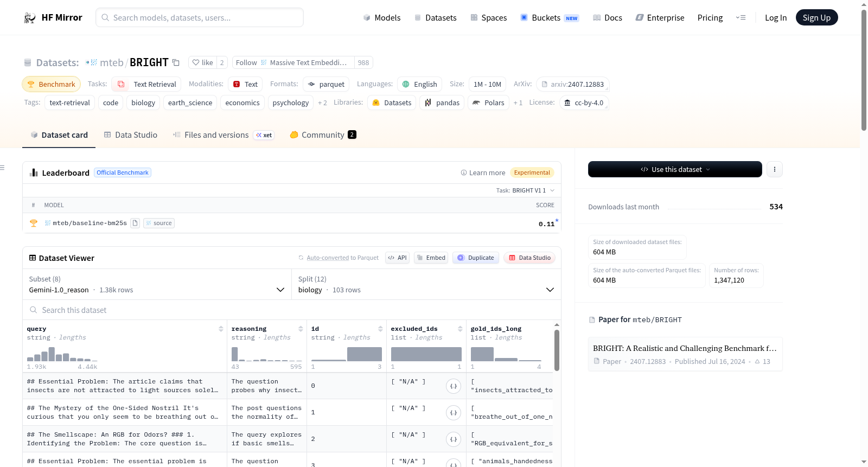868x467 pixels.
Task: Open Data Studio button in viewer
Action: (x=529, y=258)
